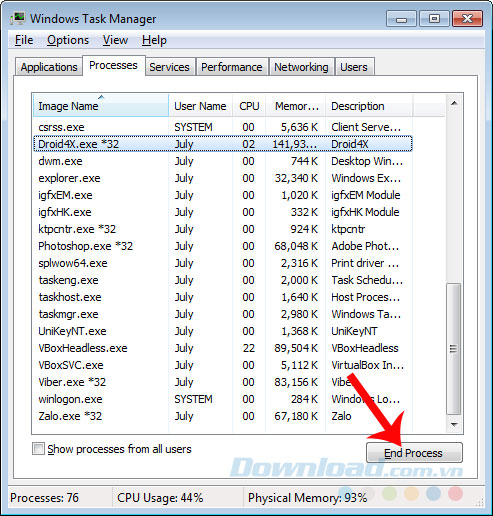The image size is (493, 516).
Task: Click the process list scrollbar thumb
Action: click(453, 348)
